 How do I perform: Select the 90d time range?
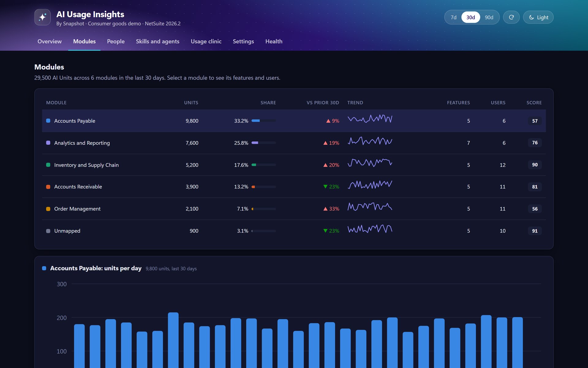tap(489, 17)
